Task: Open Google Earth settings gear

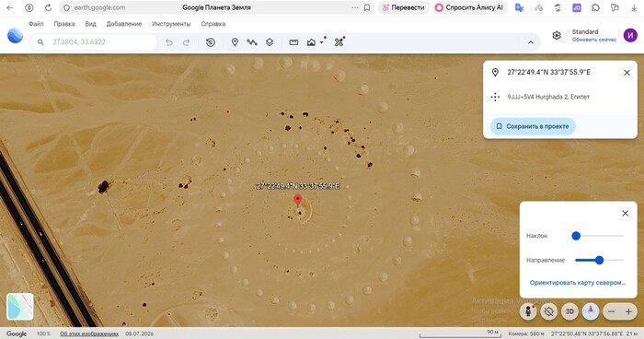Action: pos(557,35)
